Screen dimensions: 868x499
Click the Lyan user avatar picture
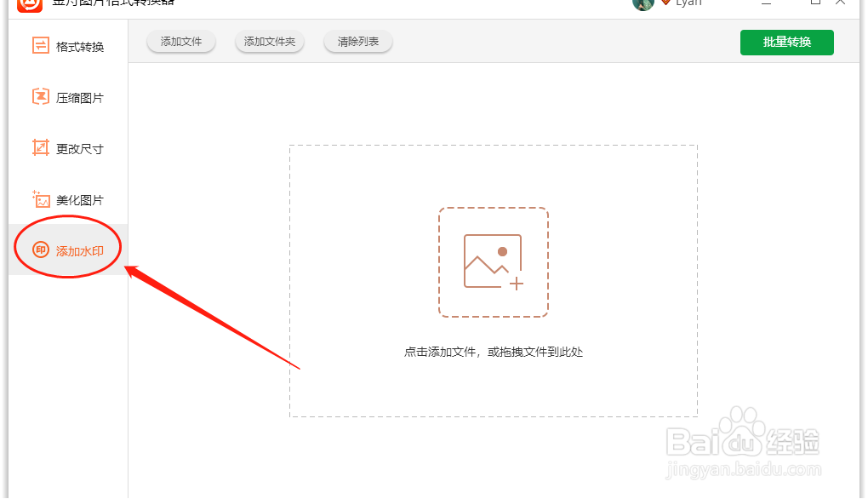643,5
